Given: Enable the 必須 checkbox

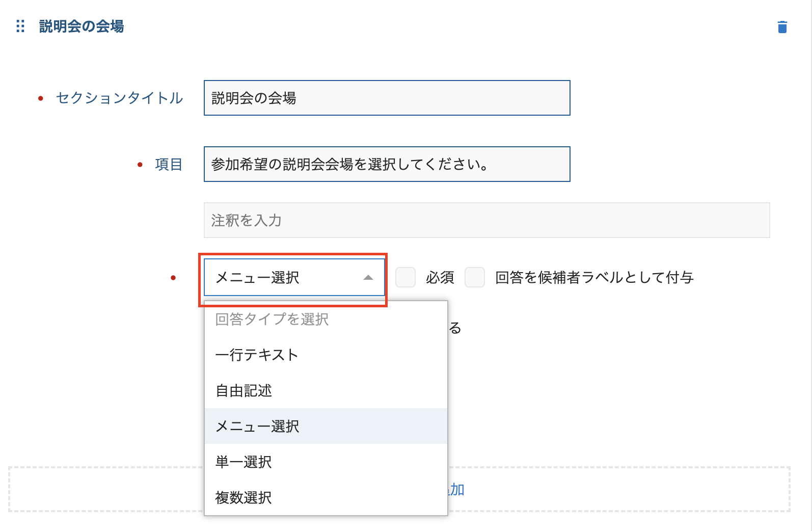Looking at the screenshot, I should pyautogui.click(x=405, y=278).
